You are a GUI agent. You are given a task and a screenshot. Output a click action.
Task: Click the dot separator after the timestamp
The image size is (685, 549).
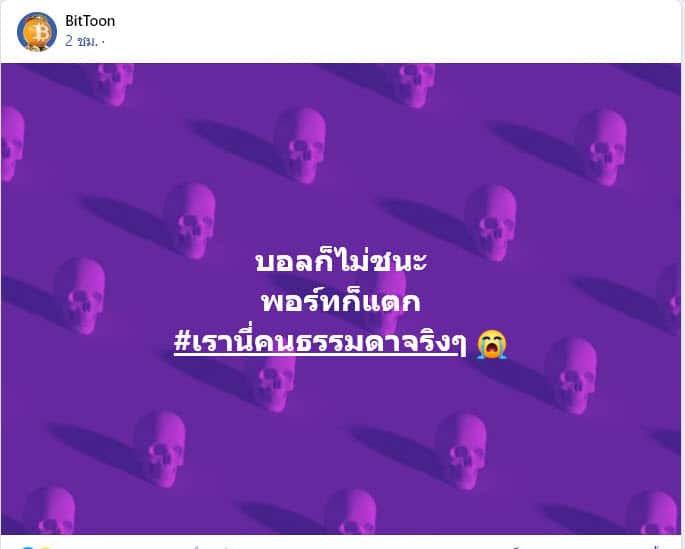point(103,42)
